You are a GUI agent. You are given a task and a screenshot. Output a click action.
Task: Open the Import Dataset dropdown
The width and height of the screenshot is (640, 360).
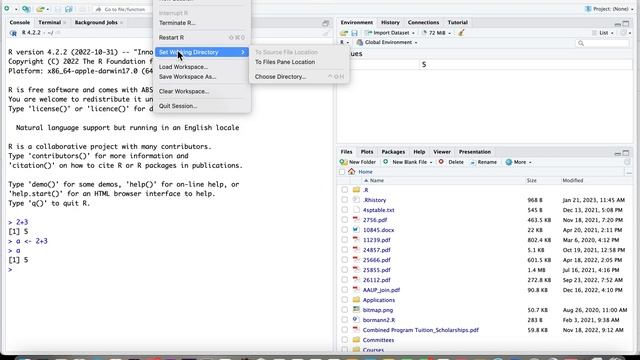[x=390, y=33]
